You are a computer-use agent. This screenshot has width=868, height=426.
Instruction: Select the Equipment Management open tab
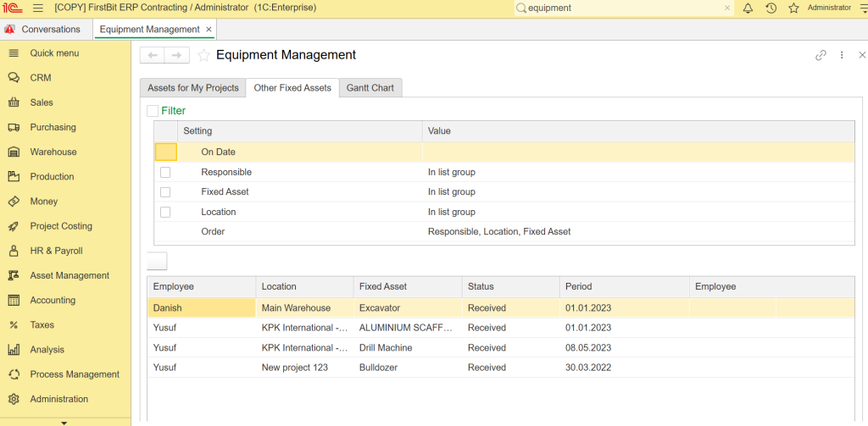pyautogui.click(x=149, y=30)
